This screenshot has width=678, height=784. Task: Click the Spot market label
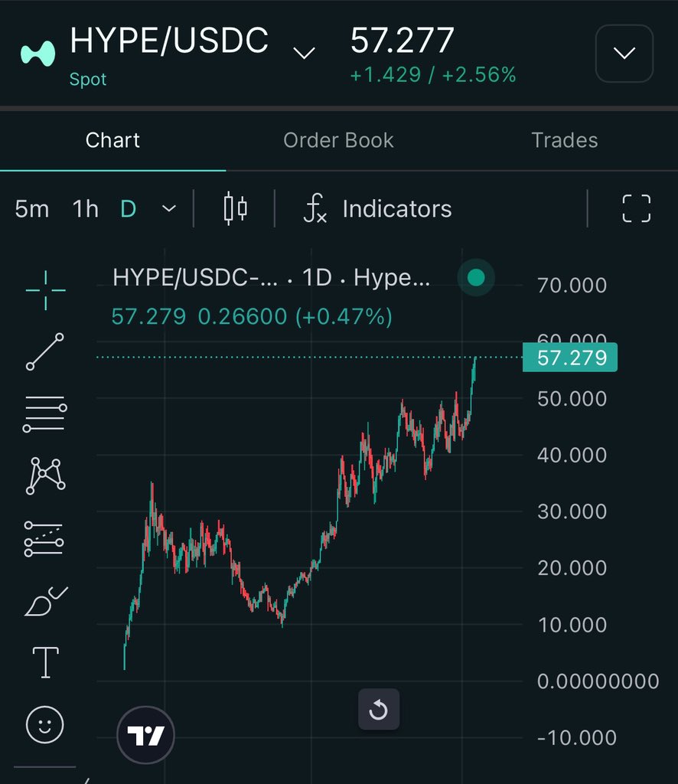coord(88,79)
